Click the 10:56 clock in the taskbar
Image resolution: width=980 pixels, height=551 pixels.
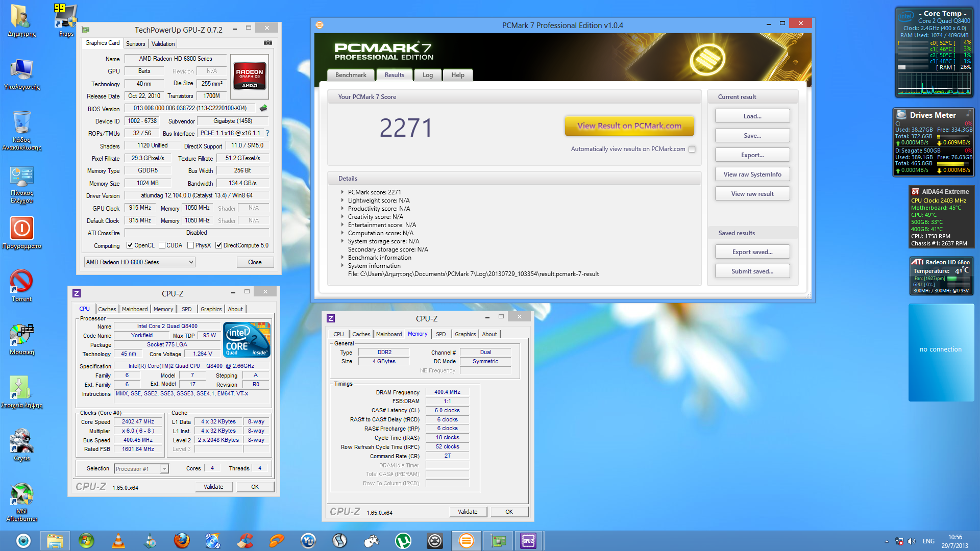coord(955,537)
